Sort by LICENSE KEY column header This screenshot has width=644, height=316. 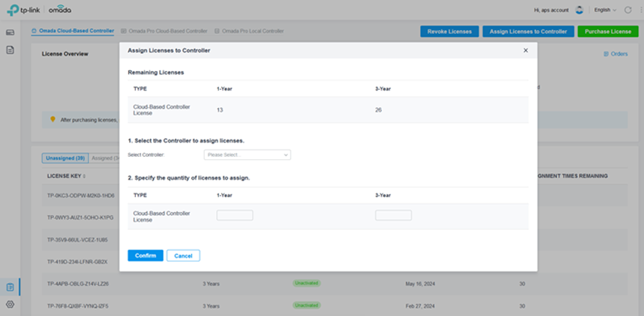pyautogui.click(x=66, y=176)
